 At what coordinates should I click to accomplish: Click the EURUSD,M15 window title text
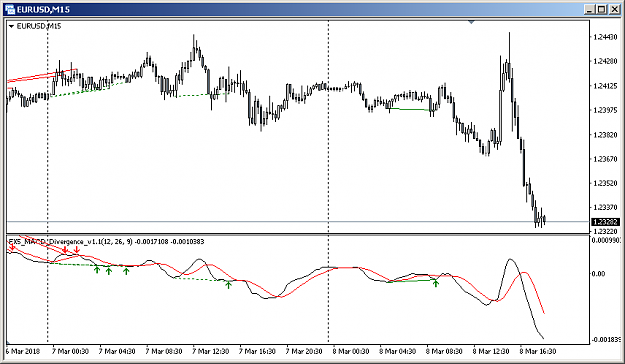43,9
